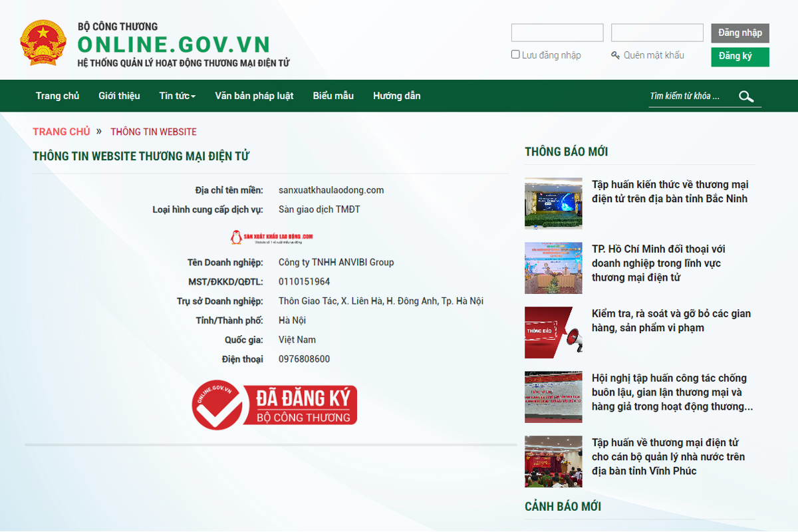Screen dimensions: 798x532
Task: Click the sanxuatkhaulaodong.com penguin logo
Action: (x=271, y=237)
